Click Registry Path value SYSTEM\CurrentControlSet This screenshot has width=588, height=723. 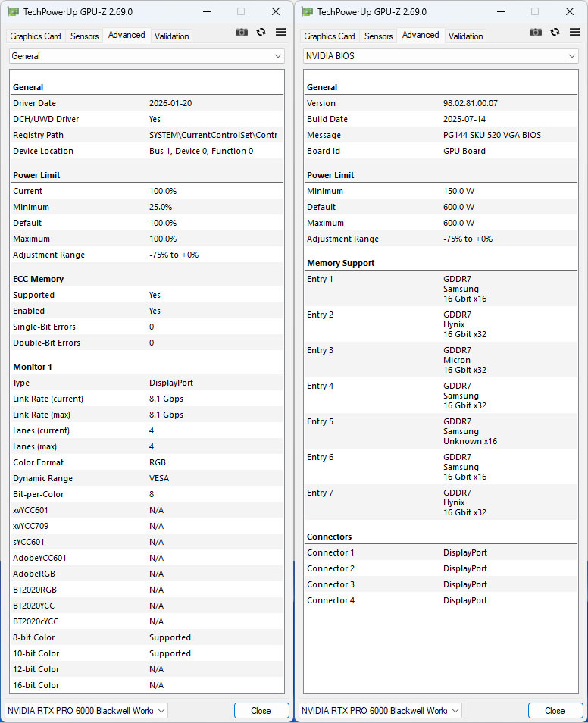tap(213, 135)
